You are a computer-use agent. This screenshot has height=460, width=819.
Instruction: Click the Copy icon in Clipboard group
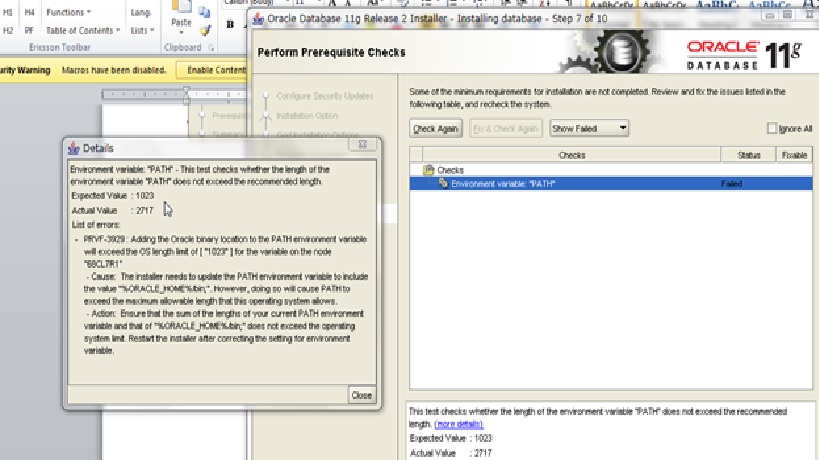pos(204,13)
